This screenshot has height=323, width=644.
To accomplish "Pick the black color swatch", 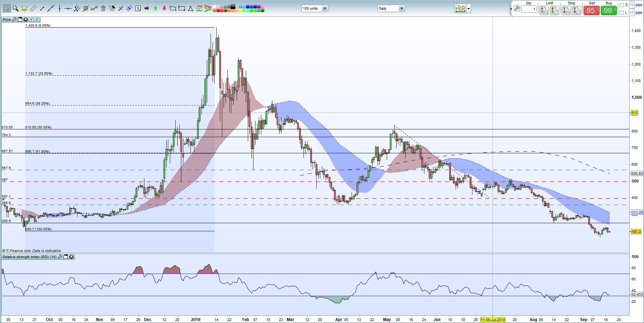I will tap(233, 7).
